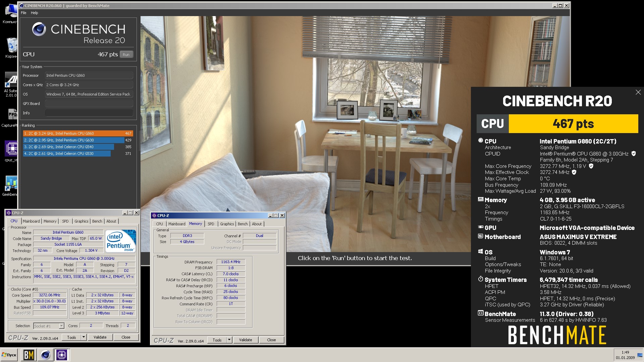The height and width of the screenshot is (362, 644).
Task: Click the Motherboard icon in BenchMate panel
Action: coord(480,236)
